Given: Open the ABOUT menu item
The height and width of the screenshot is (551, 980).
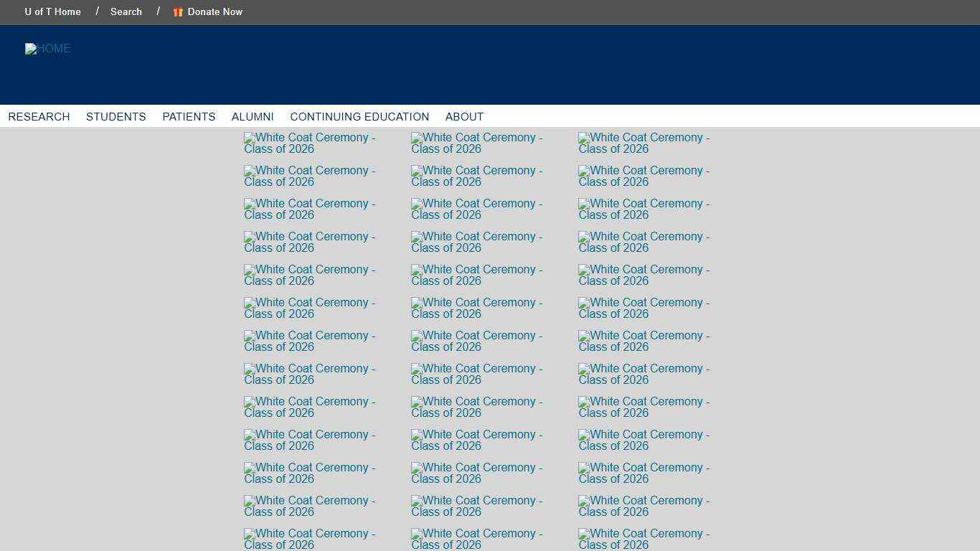Looking at the screenshot, I should 464,117.
